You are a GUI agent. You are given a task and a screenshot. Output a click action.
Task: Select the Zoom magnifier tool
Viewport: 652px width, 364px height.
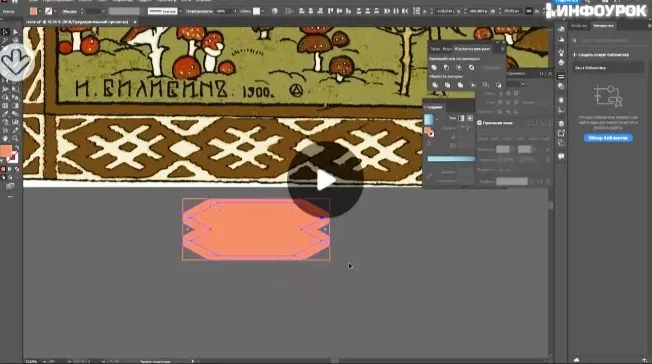[x=15, y=139]
